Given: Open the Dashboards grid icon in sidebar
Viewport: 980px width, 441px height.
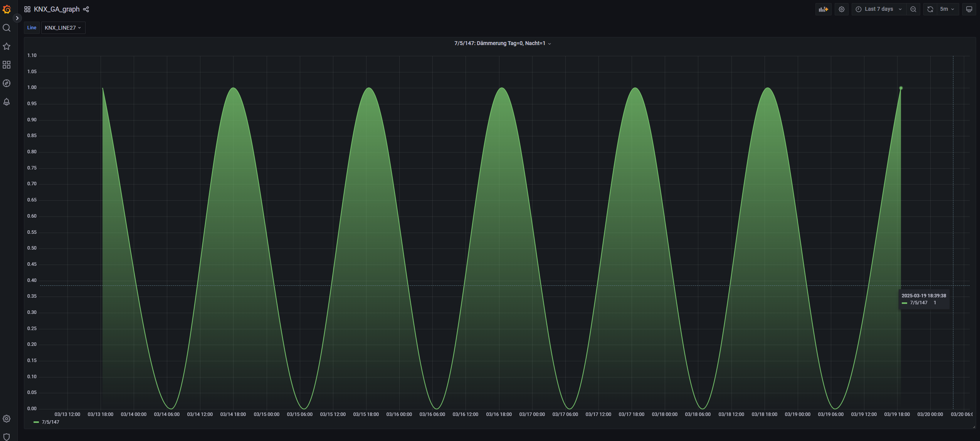Looking at the screenshot, I should point(7,65).
